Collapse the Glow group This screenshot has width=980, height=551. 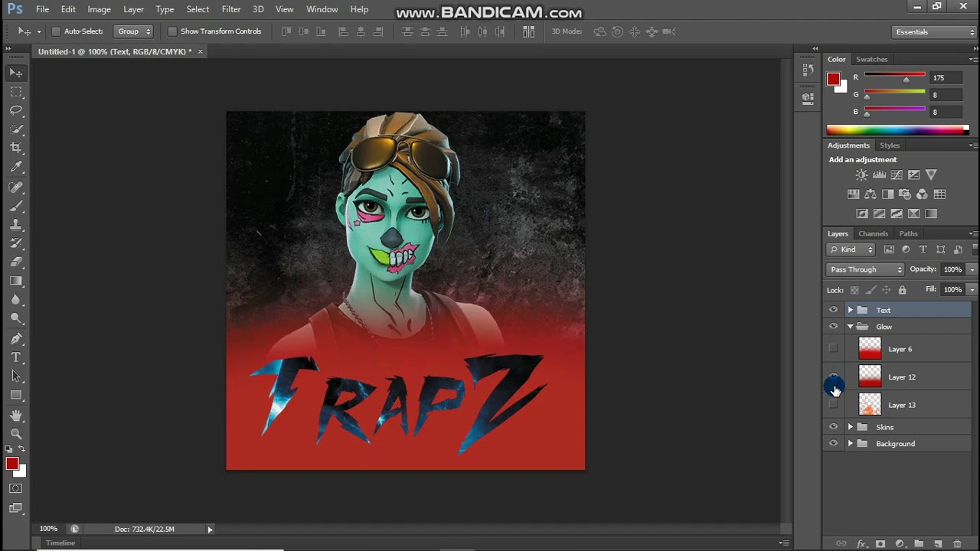[x=850, y=327]
